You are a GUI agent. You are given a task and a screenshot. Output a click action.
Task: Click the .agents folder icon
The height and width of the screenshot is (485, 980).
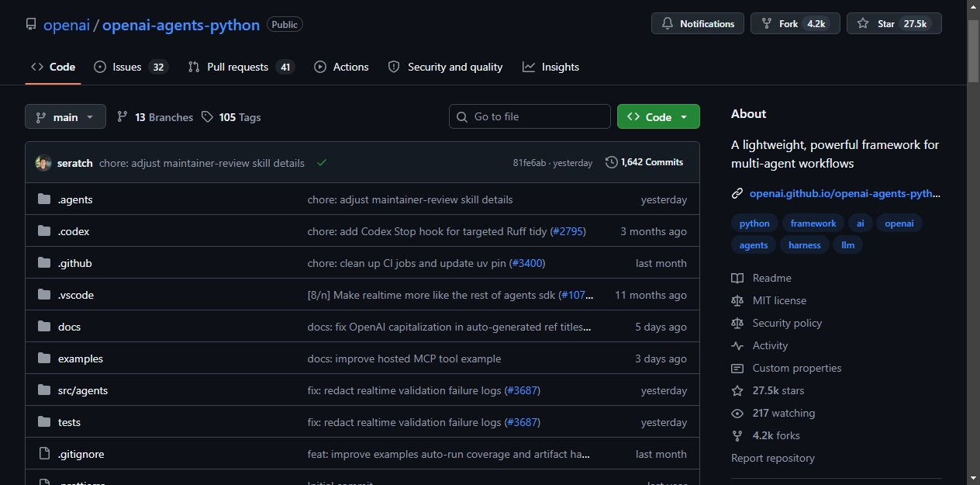tap(43, 199)
